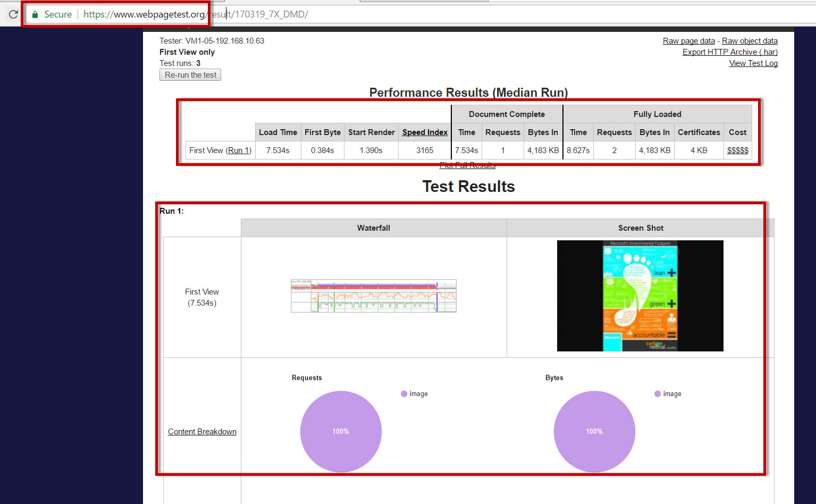Click the Test Results heading
The width and height of the screenshot is (816, 504).
(x=468, y=187)
